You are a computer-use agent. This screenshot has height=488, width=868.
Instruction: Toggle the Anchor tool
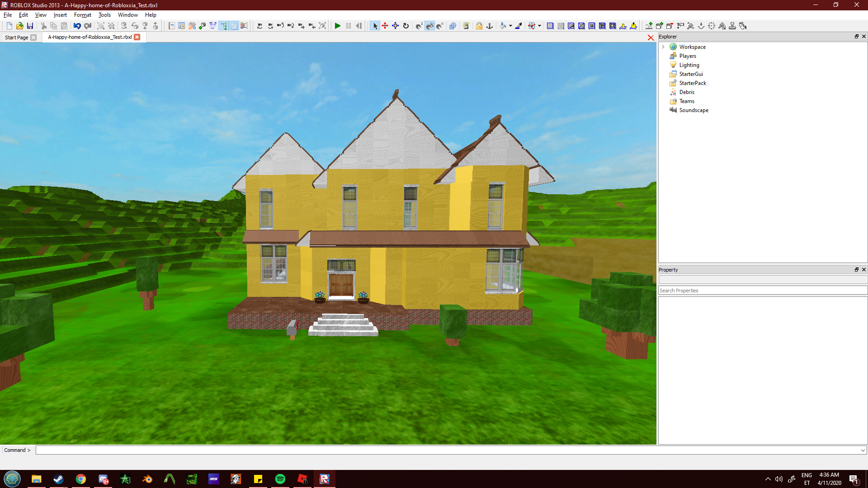[x=490, y=26]
